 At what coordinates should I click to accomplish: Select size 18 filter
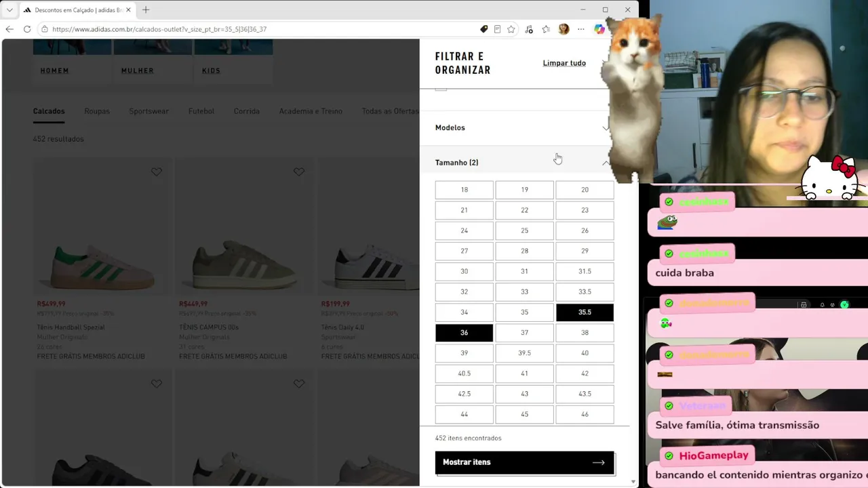tap(464, 190)
